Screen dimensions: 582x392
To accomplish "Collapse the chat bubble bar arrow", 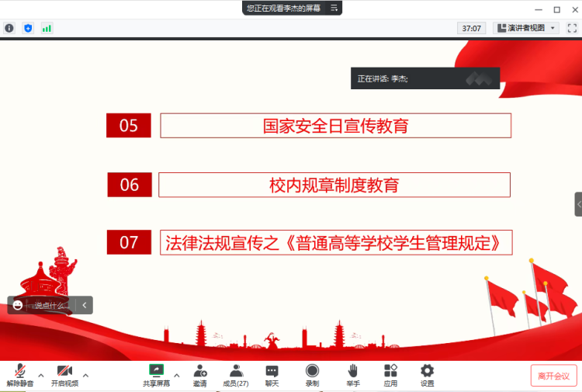I will pyautogui.click(x=85, y=305).
